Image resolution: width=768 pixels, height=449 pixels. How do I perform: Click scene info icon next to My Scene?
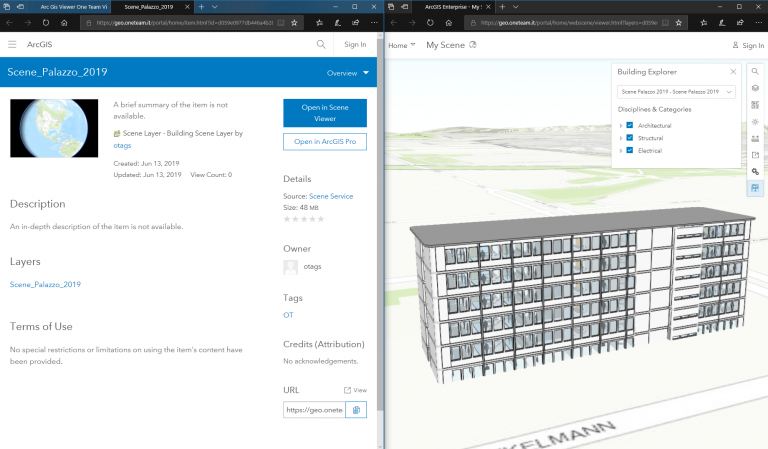pyautogui.click(x=473, y=45)
